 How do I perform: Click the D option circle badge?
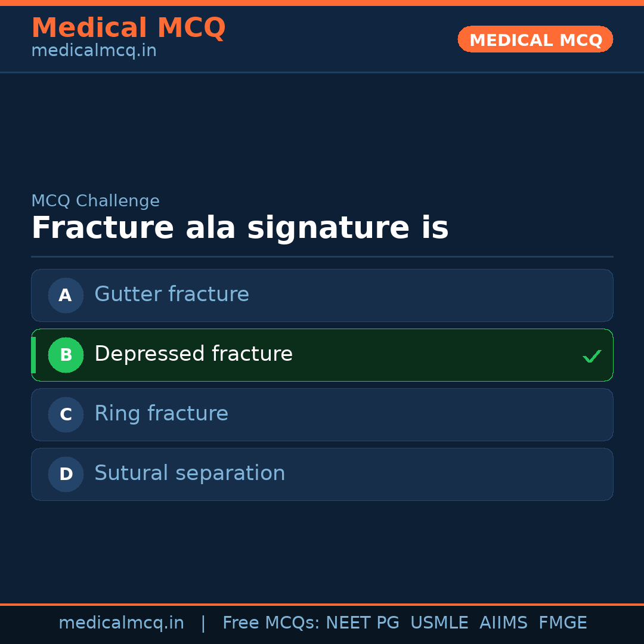tap(66, 474)
